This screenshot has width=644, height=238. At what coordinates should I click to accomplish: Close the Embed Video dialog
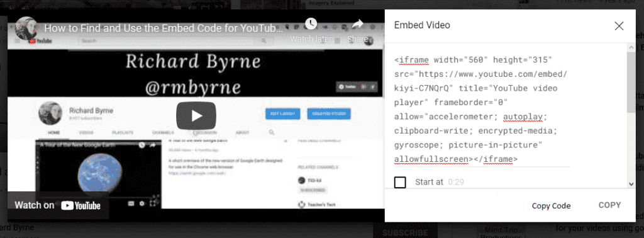pyautogui.click(x=619, y=26)
